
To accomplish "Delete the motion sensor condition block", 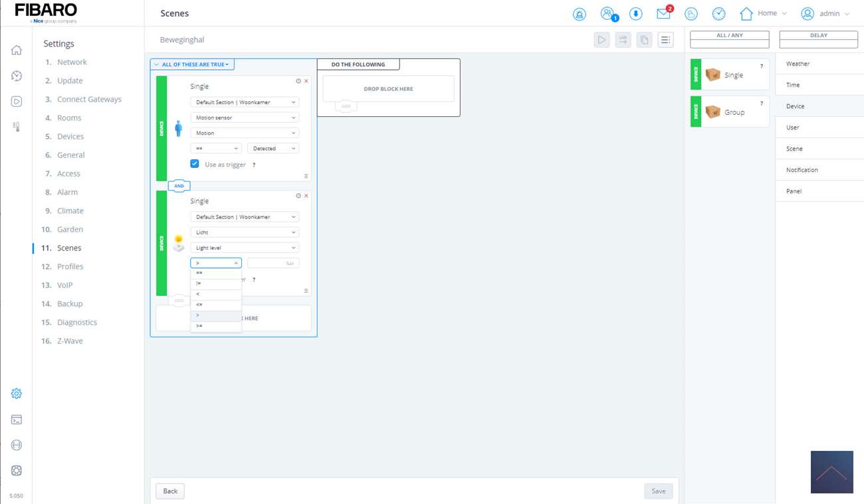I will 306,81.
